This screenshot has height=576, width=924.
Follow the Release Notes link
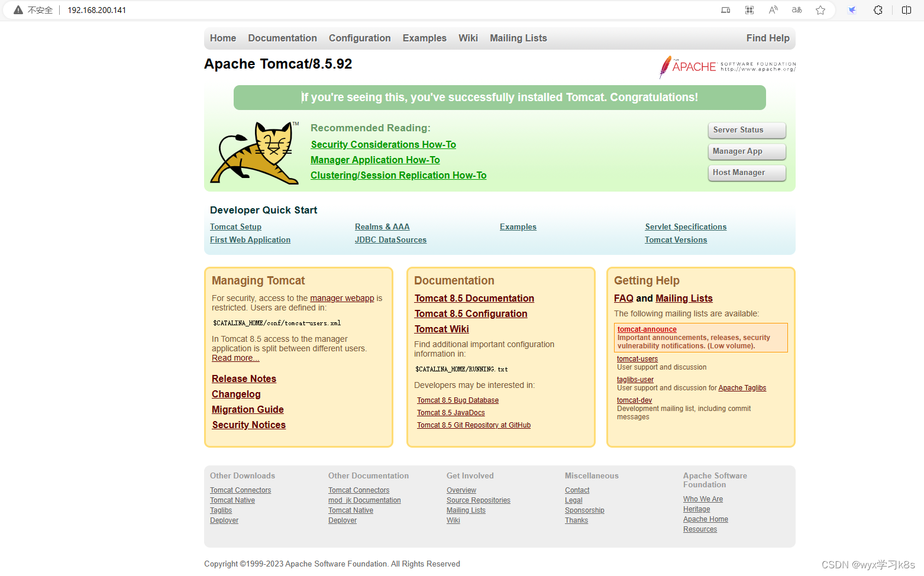(x=244, y=378)
